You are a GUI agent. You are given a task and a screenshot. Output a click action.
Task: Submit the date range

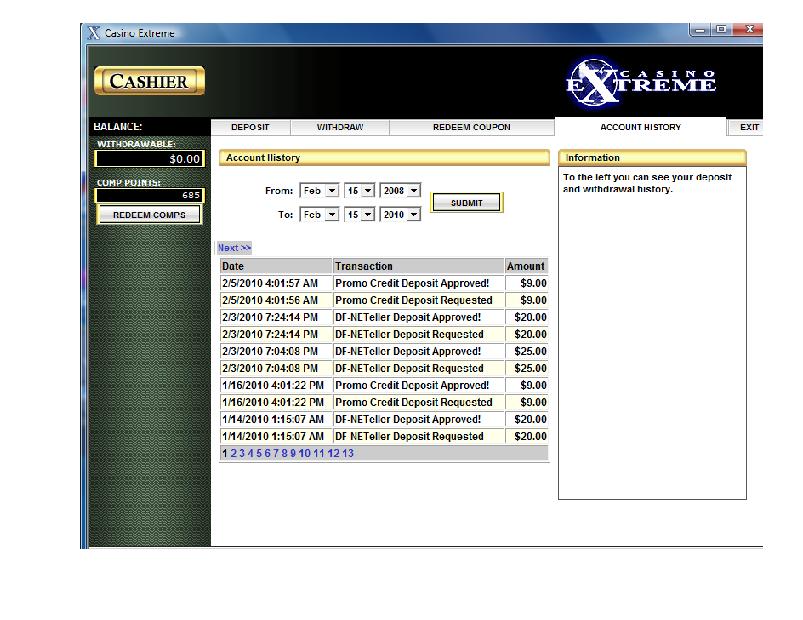[466, 203]
